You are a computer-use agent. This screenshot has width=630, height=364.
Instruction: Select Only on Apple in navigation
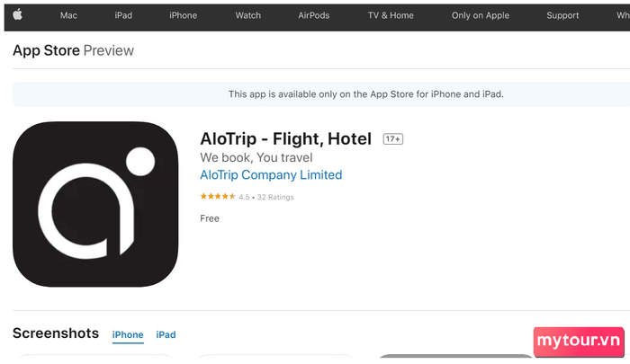pos(480,15)
